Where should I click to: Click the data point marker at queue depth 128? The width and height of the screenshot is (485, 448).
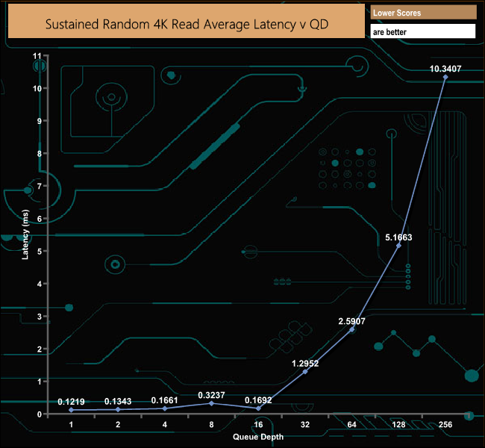point(398,246)
